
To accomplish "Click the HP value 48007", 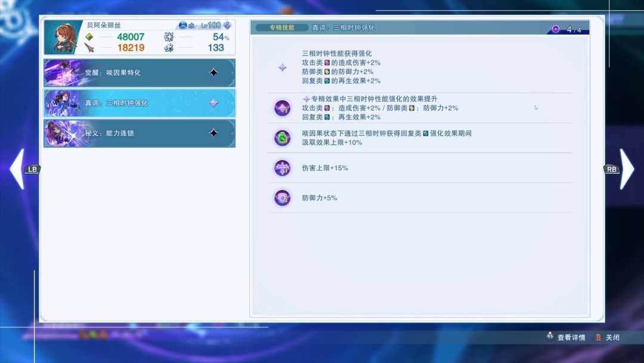I will tap(131, 37).
